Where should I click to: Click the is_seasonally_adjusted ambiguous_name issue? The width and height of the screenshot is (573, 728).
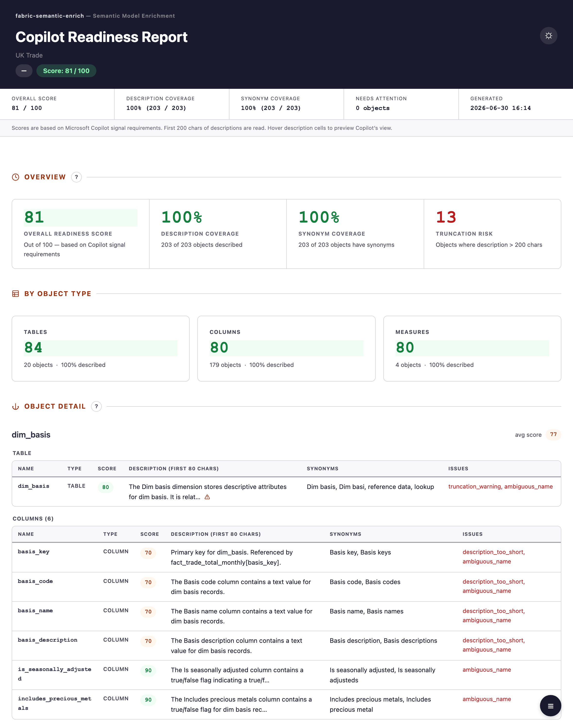pos(487,670)
